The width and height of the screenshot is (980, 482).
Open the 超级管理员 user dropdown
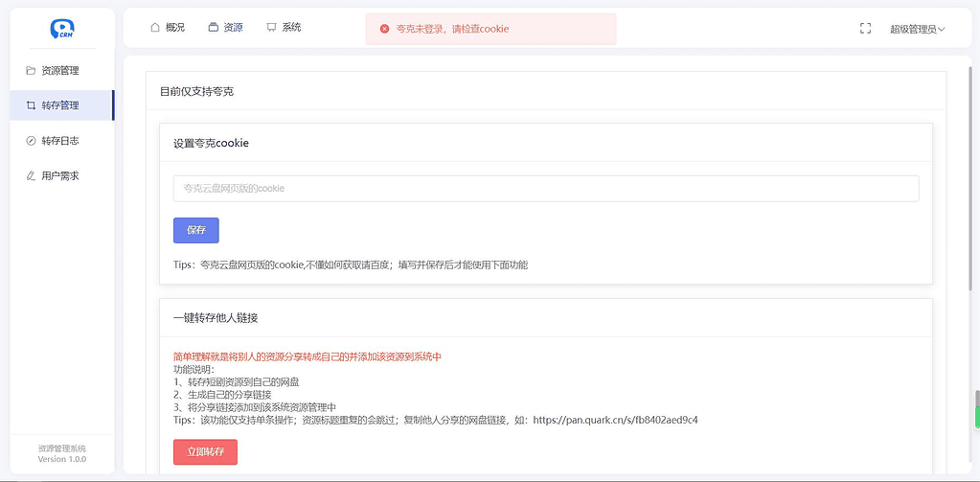click(918, 29)
